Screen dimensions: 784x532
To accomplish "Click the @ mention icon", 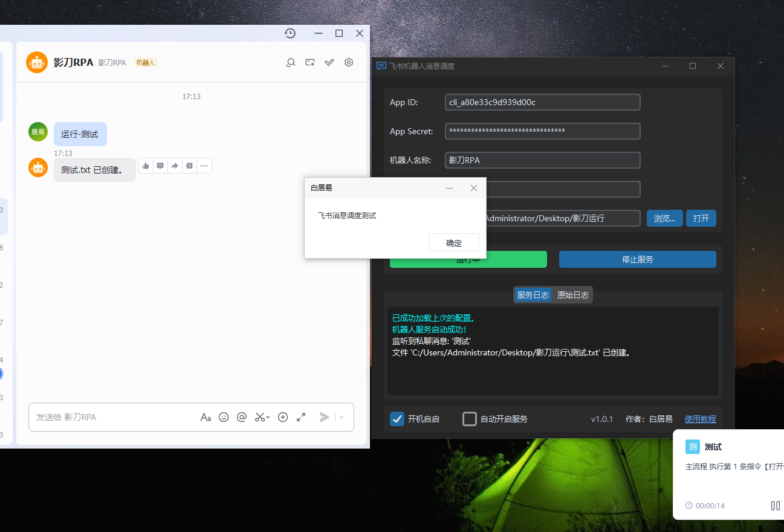I will (242, 417).
